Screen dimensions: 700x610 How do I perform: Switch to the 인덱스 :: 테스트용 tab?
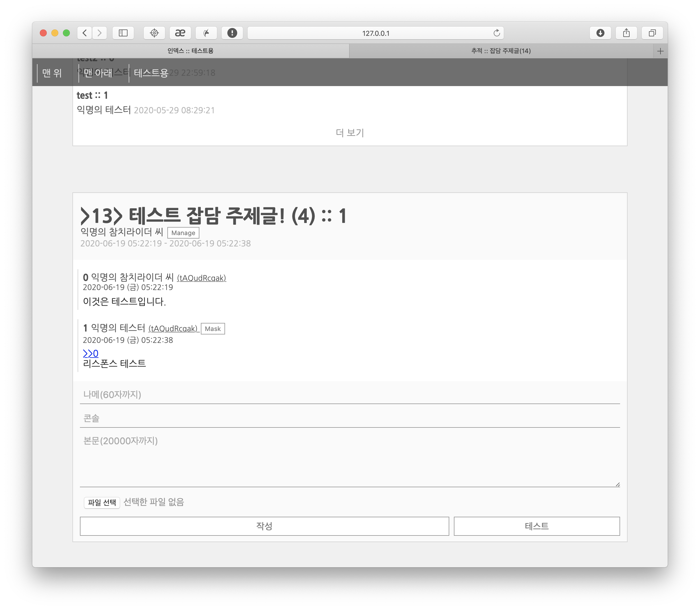pyautogui.click(x=190, y=51)
